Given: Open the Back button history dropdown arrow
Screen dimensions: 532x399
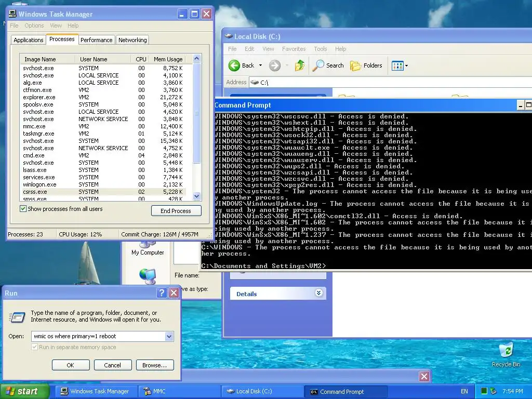Looking at the screenshot, I should pyautogui.click(x=260, y=65).
